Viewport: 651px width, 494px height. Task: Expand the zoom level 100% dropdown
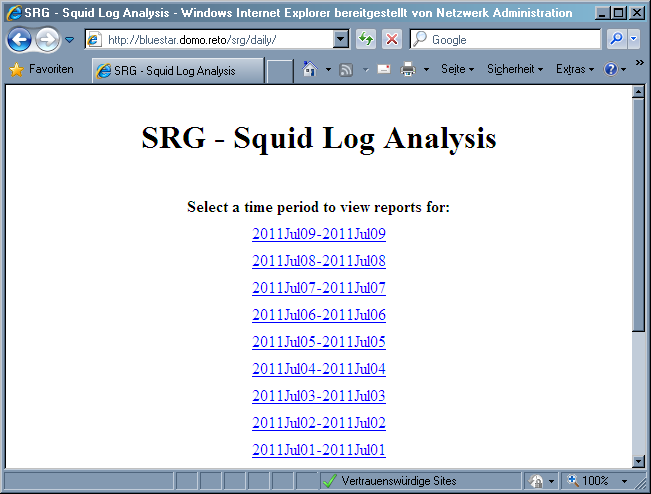coord(624,481)
